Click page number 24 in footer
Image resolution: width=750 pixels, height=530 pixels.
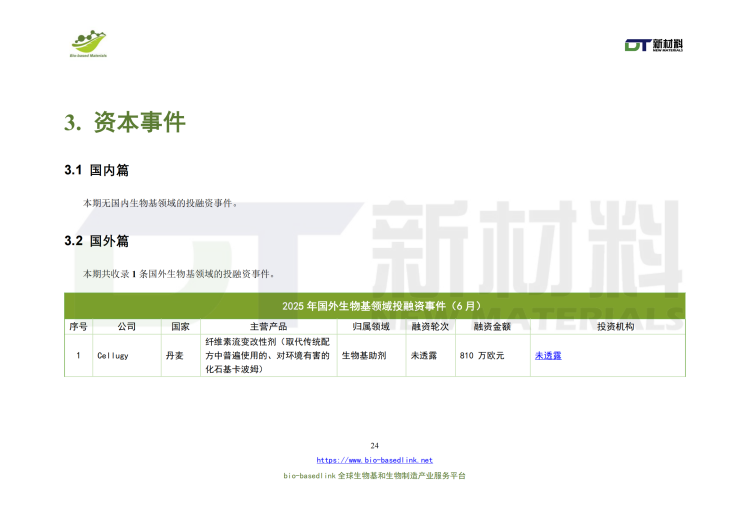coord(374,445)
